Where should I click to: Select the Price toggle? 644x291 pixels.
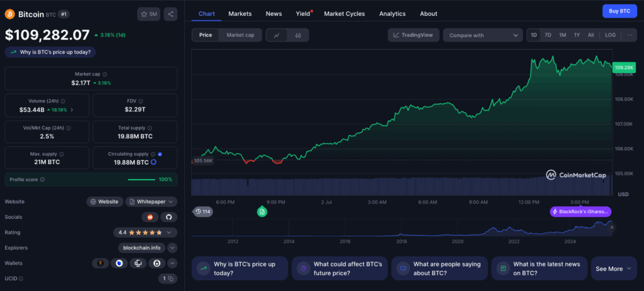pos(206,35)
